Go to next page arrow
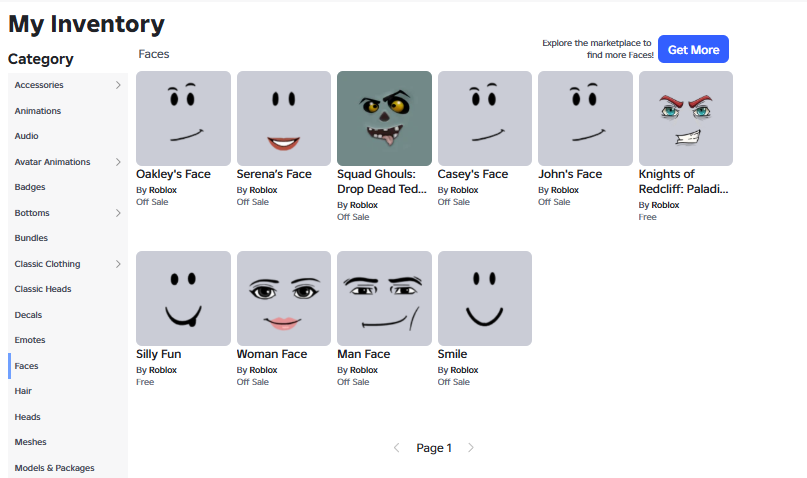The image size is (807, 478). (x=471, y=448)
